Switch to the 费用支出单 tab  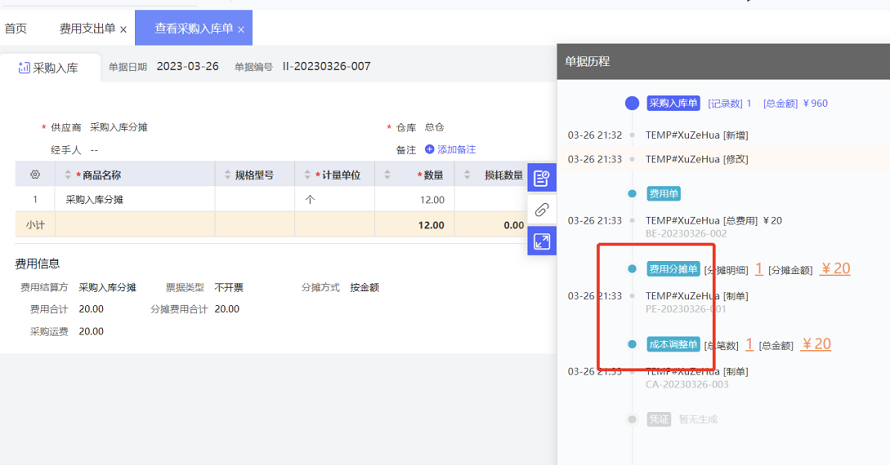(87, 29)
